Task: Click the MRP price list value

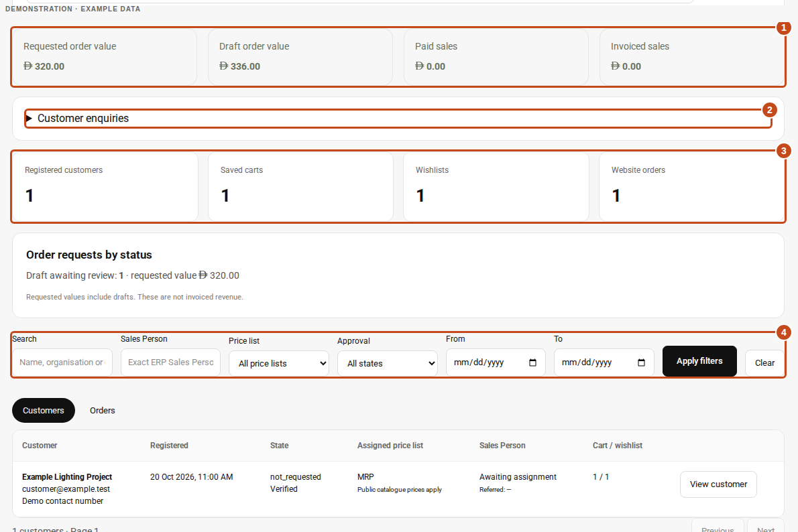Action: click(x=365, y=477)
